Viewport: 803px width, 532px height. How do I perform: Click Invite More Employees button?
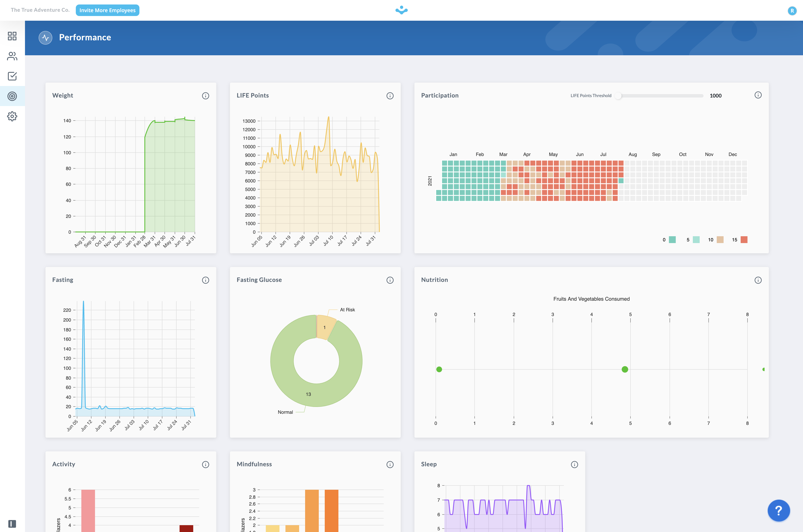click(108, 10)
